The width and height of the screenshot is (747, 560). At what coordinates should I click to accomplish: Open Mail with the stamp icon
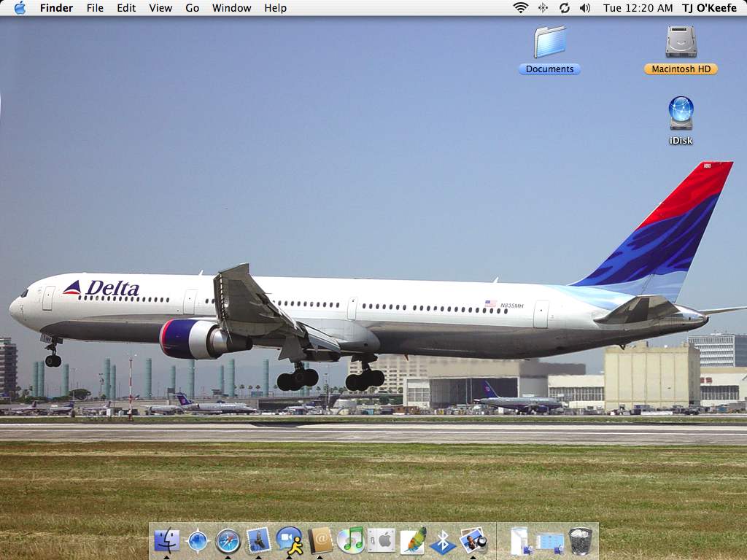coord(259,540)
